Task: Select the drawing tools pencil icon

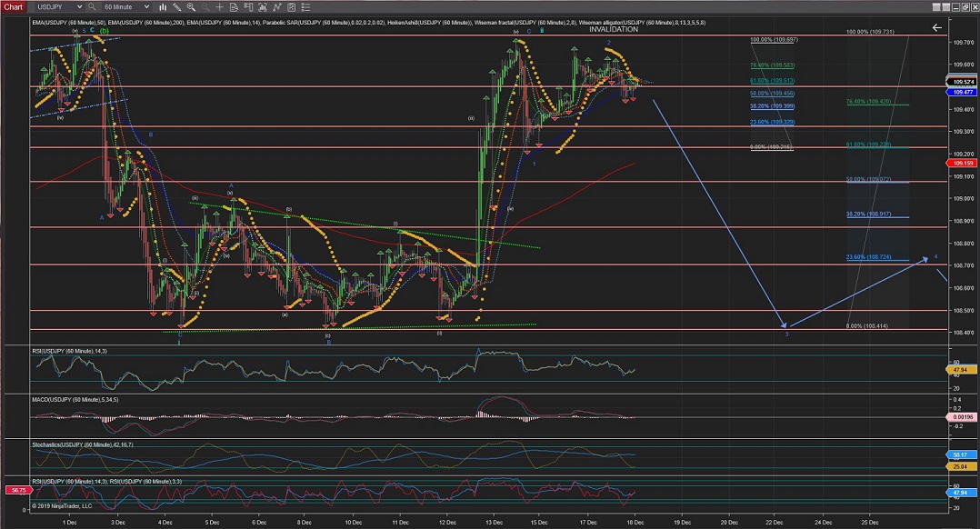Action: coord(177,7)
